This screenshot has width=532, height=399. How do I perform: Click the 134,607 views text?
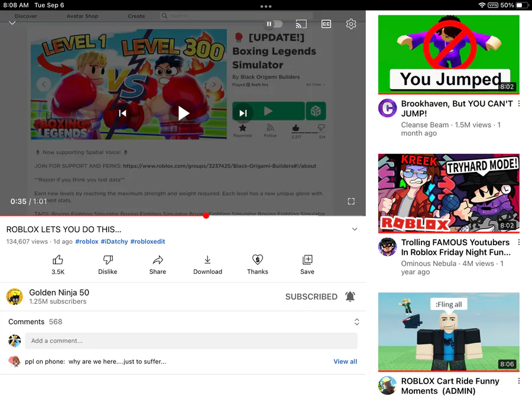[27, 242]
